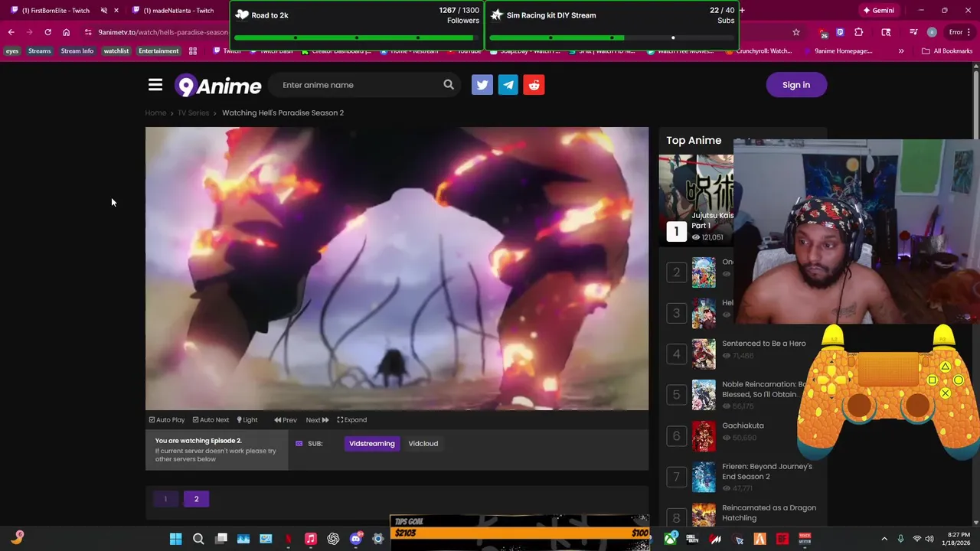
Task: Open Sentenced to Be a Hero
Action: tap(764, 344)
